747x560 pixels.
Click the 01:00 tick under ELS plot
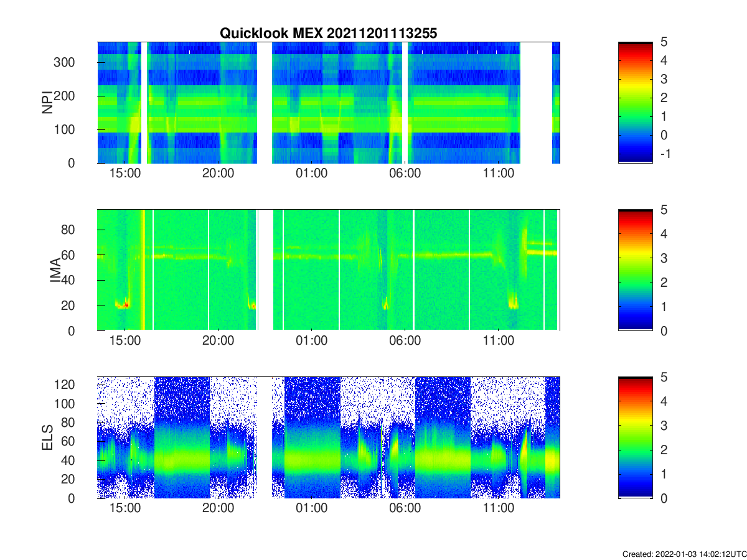[x=312, y=509]
